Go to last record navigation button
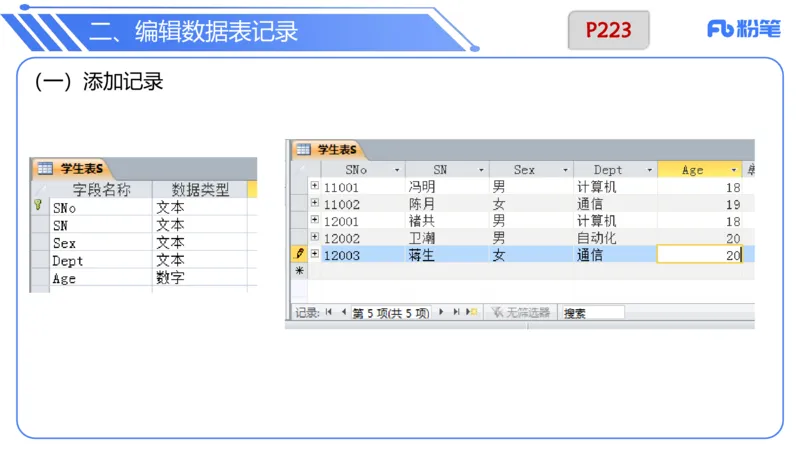800x450 pixels. pyautogui.click(x=456, y=312)
